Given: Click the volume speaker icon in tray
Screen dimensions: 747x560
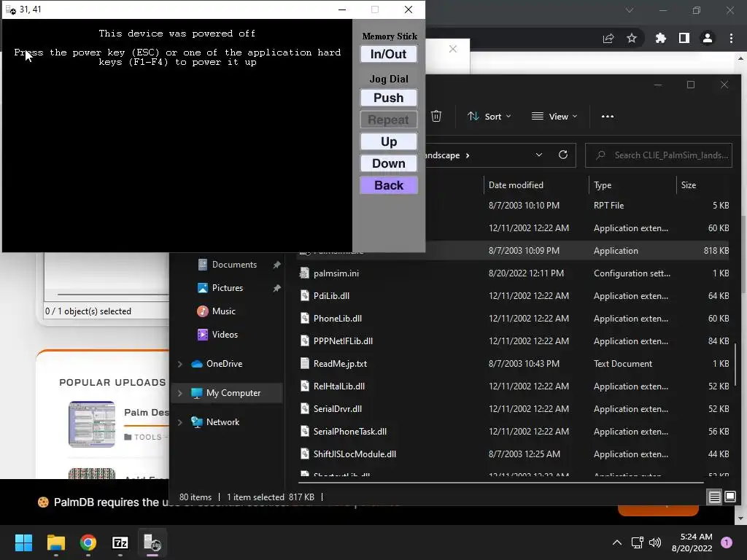Looking at the screenshot, I should click(655, 542).
